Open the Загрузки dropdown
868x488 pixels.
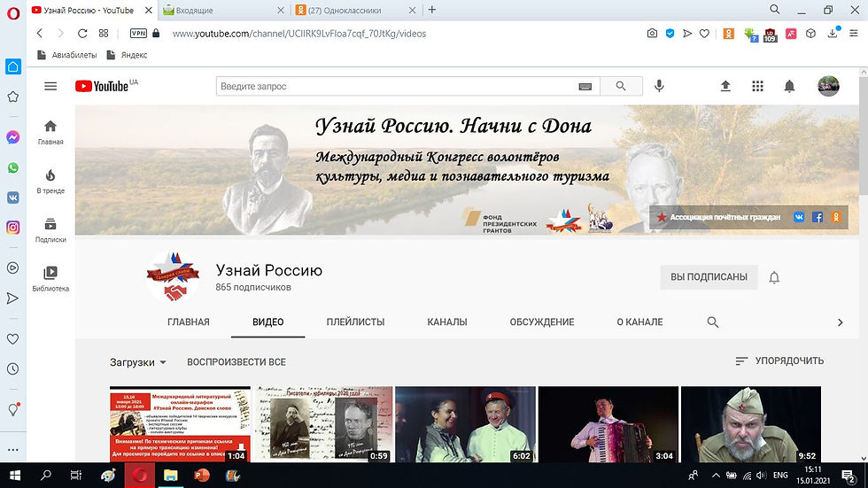click(x=138, y=362)
